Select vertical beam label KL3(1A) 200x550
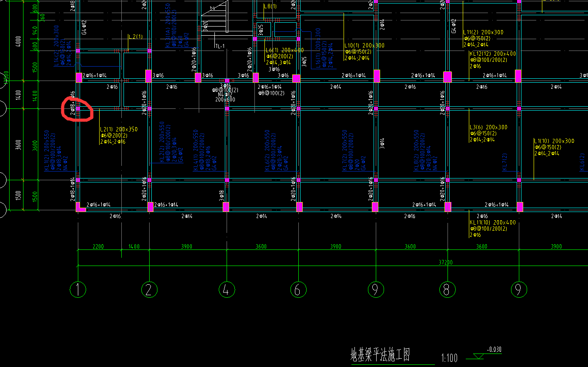 click(x=168, y=24)
